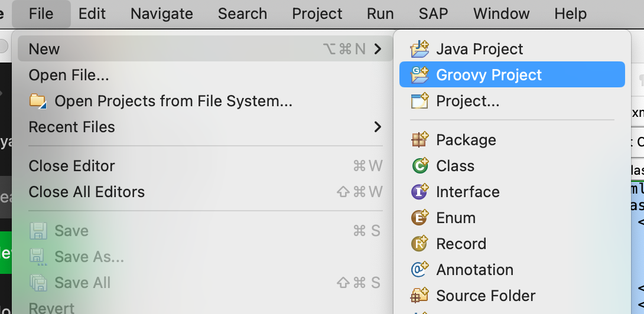This screenshot has width=644, height=314.
Task: Open the SAP menu
Action: pyautogui.click(x=433, y=14)
